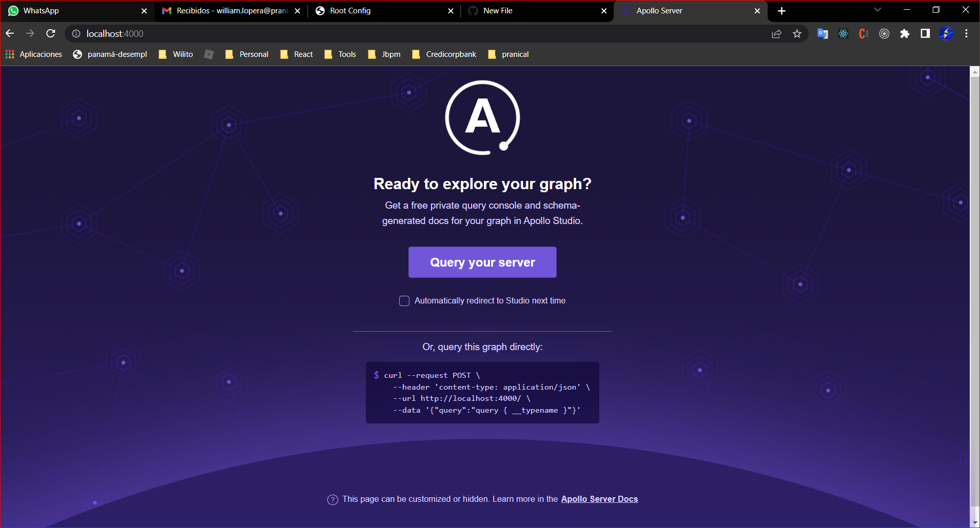Open the Tools bookmarks folder

point(340,54)
